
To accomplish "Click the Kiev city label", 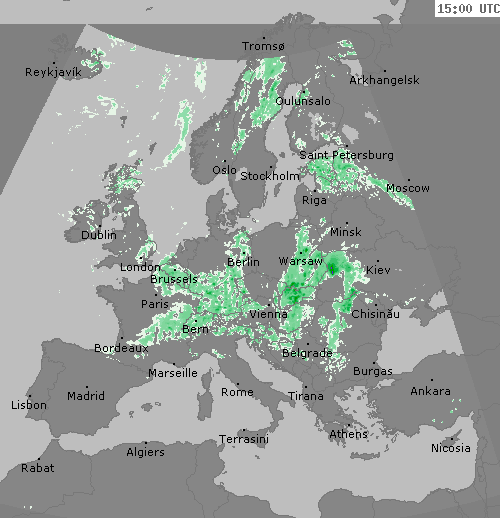I will click(378, 270).
